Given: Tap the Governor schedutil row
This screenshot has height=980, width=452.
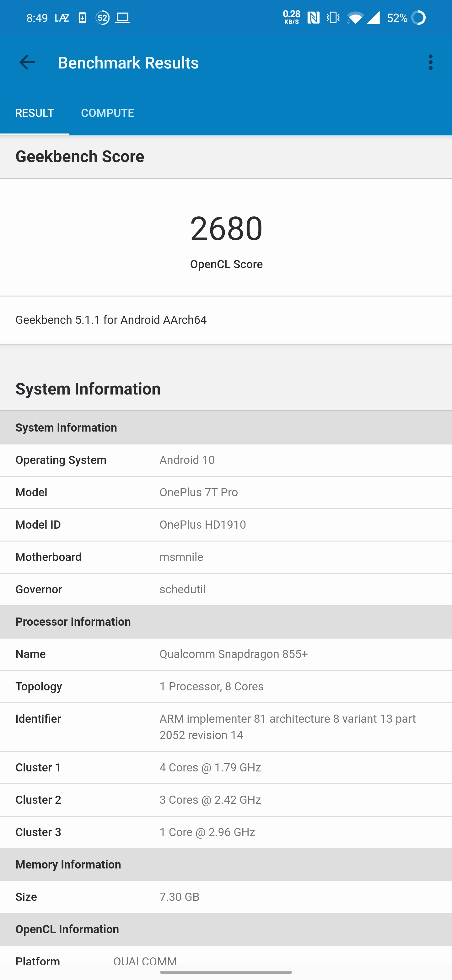Looking at the screenshot, I should (x=226, y=589).
